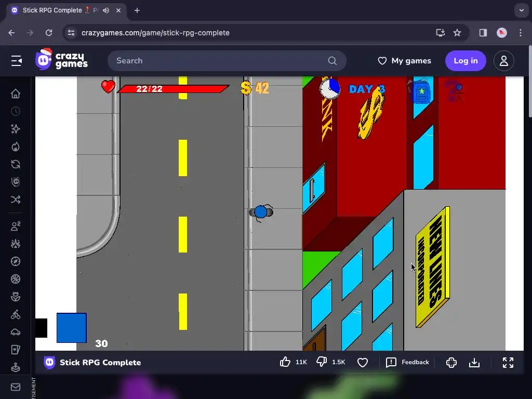Screen dimensions: 532x399
Task: Open the originals shield icon in sidebar
Action: pos(16,182)
